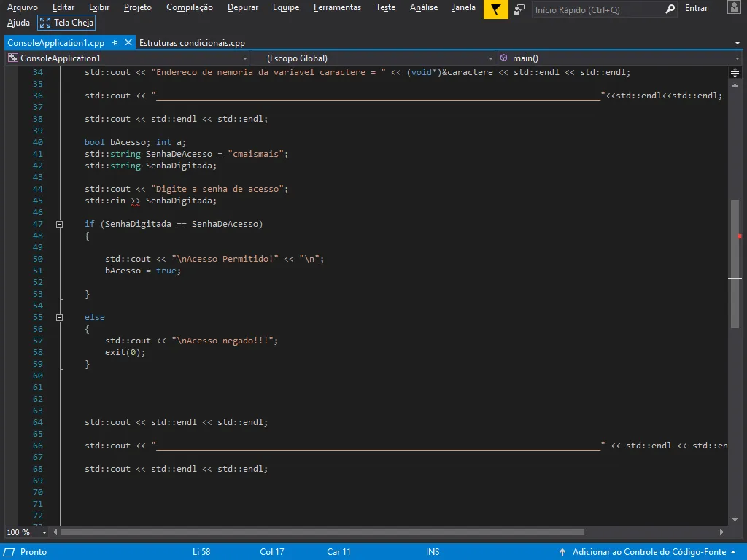Click Entrar to sign in
The width and height of the screenshot is (747, 560).
pyautogui.click(x=696, y=8)
